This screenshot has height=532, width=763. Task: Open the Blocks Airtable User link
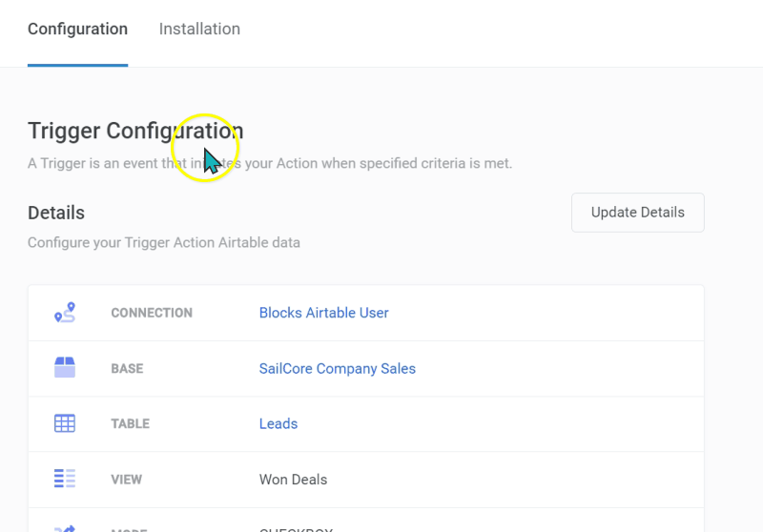tap(323, 313)
